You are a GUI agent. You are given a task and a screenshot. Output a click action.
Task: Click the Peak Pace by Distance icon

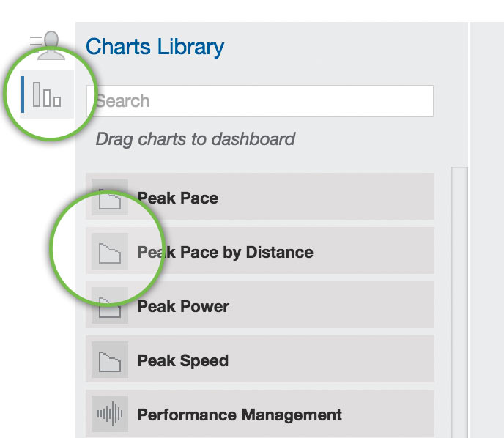click(110, 252)
